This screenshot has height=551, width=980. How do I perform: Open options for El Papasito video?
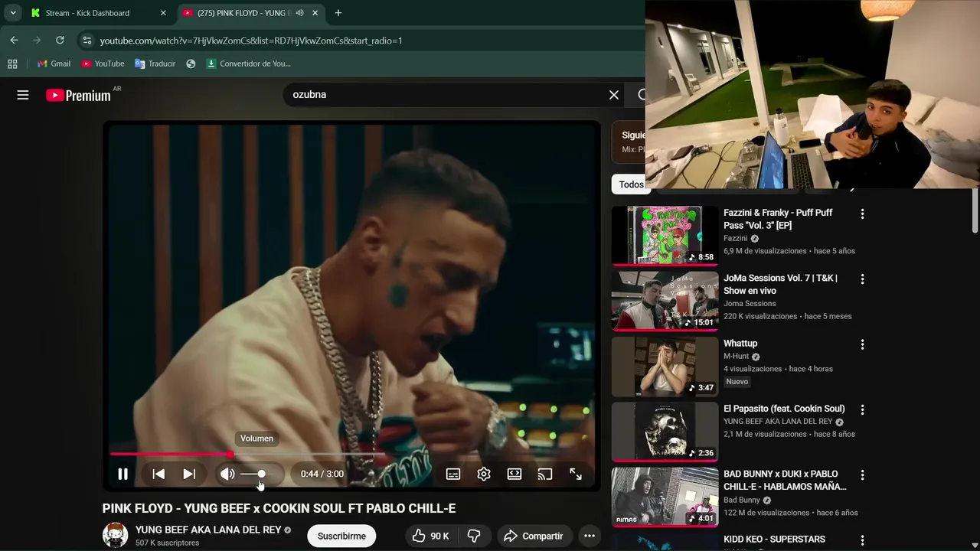862,409
